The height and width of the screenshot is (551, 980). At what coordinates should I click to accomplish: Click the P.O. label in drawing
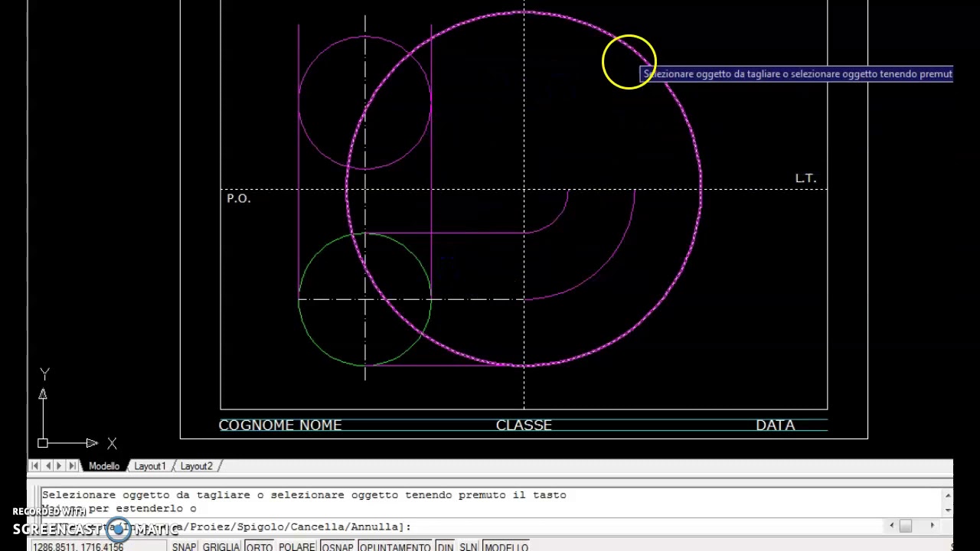[239, 198]
